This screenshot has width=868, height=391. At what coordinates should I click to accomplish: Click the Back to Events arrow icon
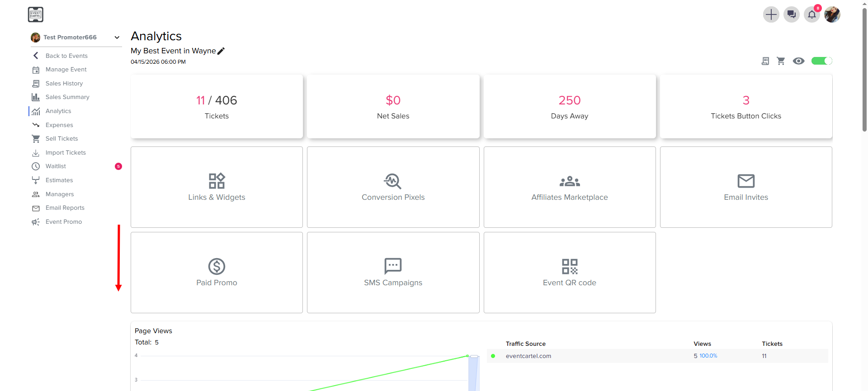pos(36,56)
